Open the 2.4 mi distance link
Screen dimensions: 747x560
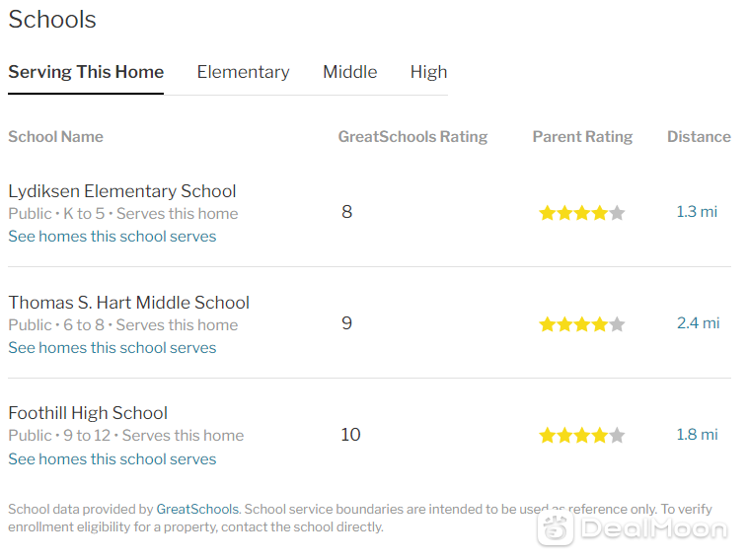pos(698,323)
